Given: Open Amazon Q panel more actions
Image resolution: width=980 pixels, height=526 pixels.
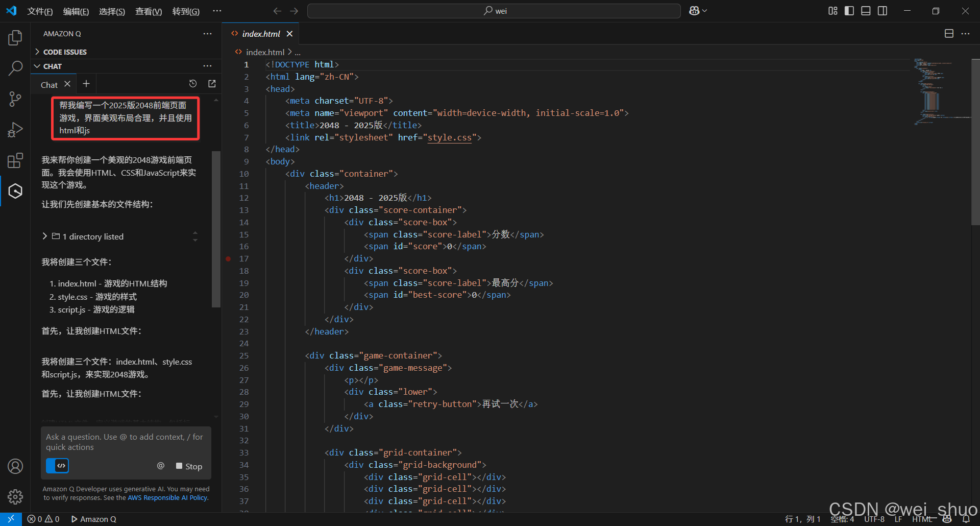Looking at the screenshot, I should (x=207, y=34).
